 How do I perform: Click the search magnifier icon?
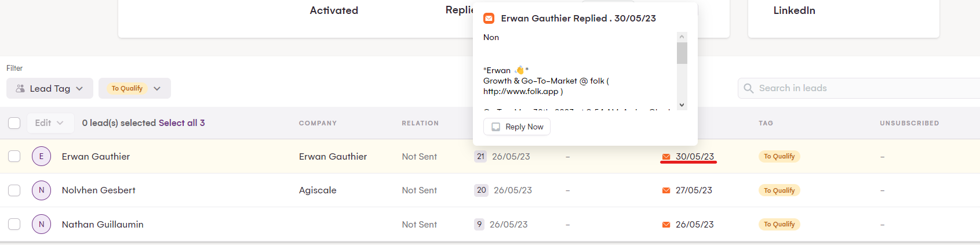point(748,88)
